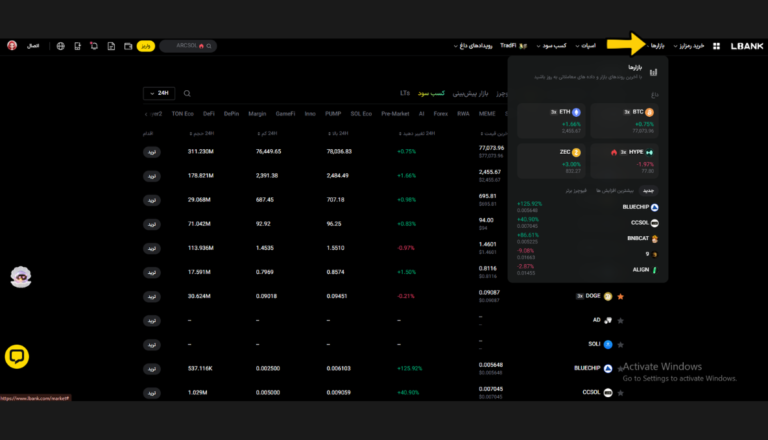Open the HYPE card in markets popup
This screenshot has width=768, height=440.
click(624, 161)
